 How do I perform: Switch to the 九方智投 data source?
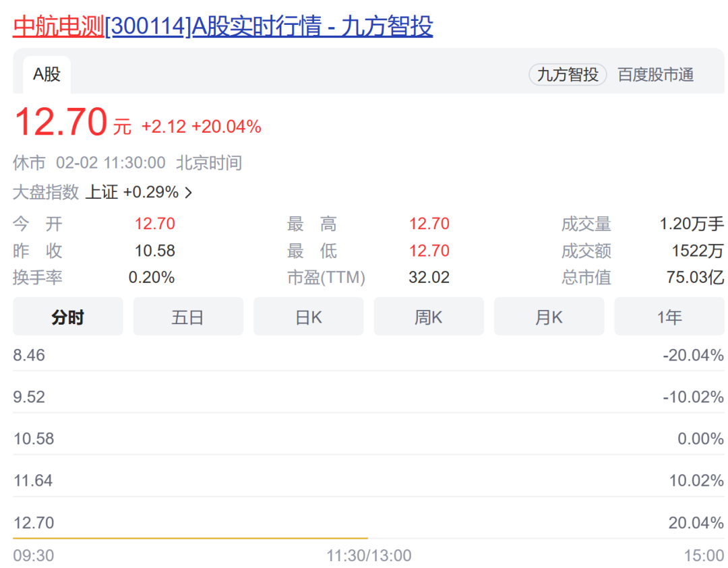tap(568, 75)
